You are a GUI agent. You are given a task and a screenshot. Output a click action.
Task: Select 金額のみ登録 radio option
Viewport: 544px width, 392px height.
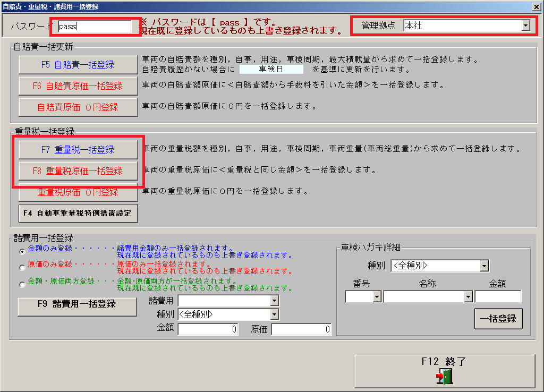(x=22, y=251)
